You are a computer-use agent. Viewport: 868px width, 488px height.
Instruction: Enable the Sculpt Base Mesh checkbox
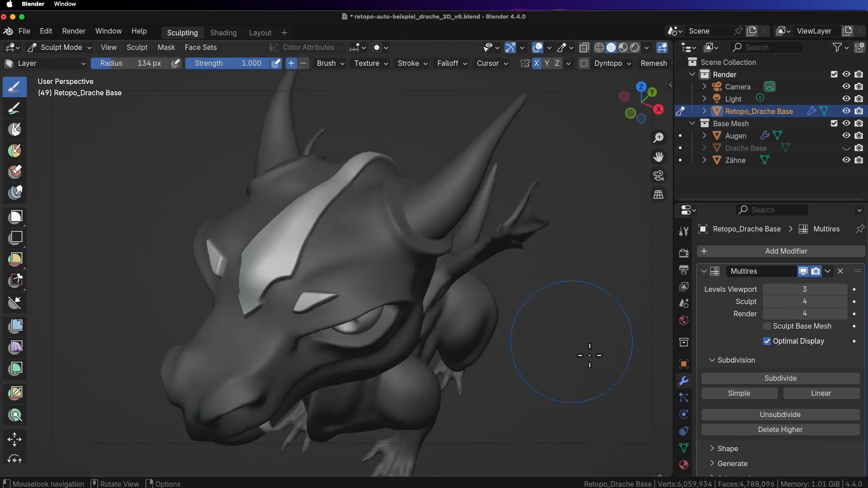pos(767,326)
